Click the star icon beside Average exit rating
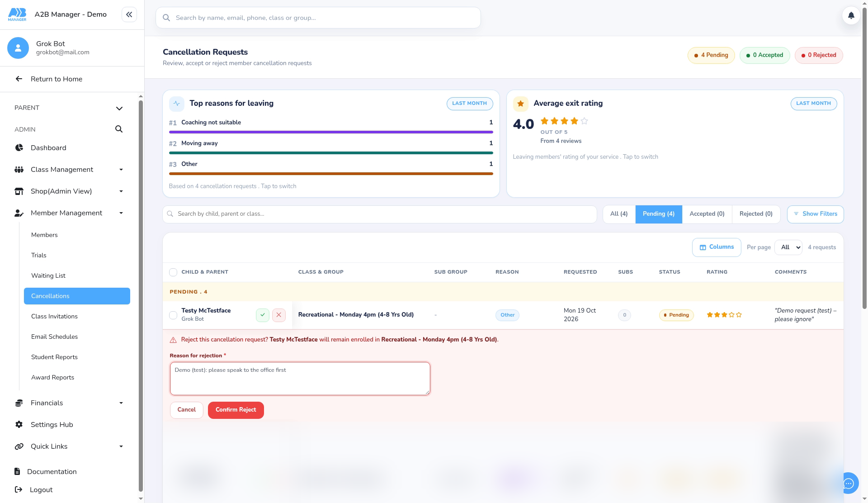The height and width of the screenshot is (503, 868). coord(520,104)
